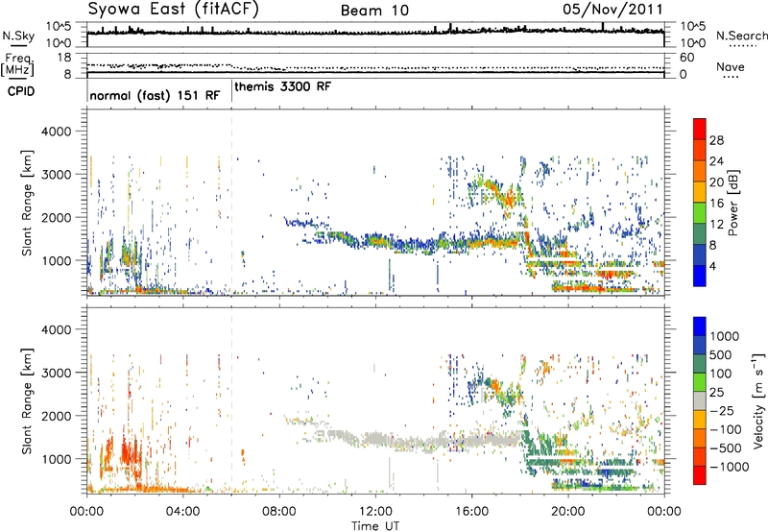
Task: Click the 'Syowa East (fitACF)' plot title
Action: [x=174, y=10]
